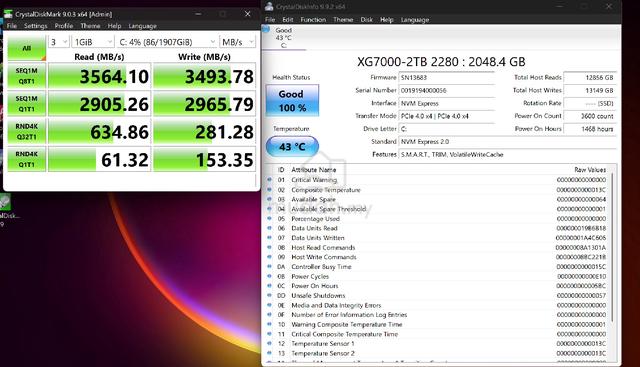Select the Available Spare Threshold row
Screen dimensions: 640x367
pyautogui.click(x=437, y=209)
